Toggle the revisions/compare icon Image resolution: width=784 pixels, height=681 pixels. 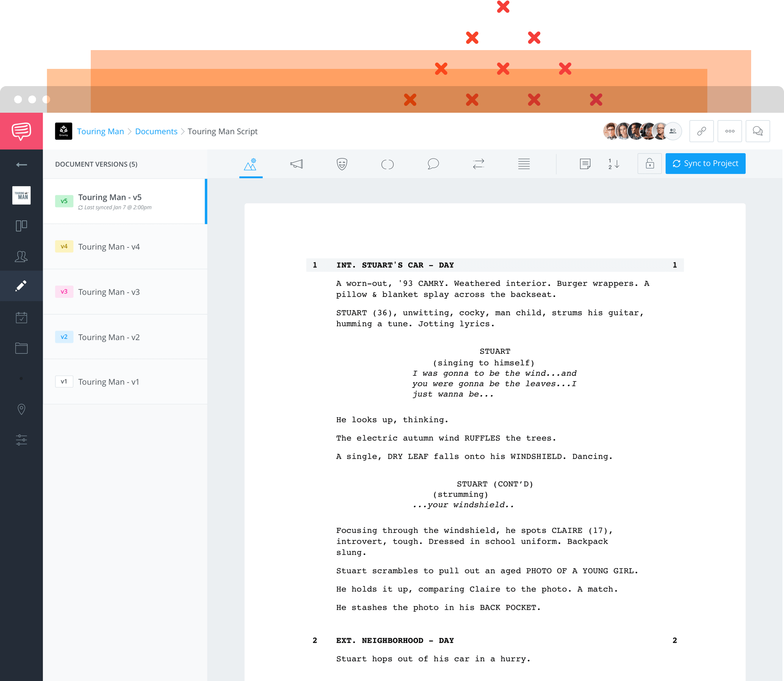click(479, 164)
